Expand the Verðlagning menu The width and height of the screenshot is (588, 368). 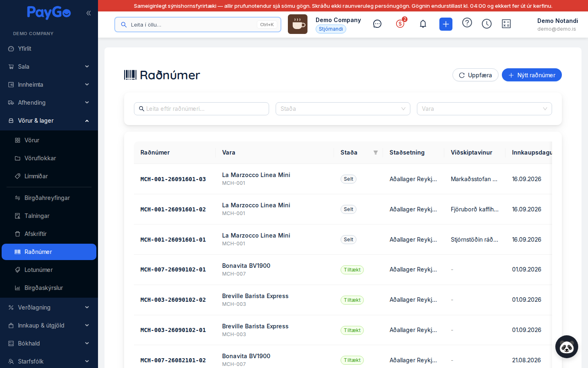coord(49,307)
